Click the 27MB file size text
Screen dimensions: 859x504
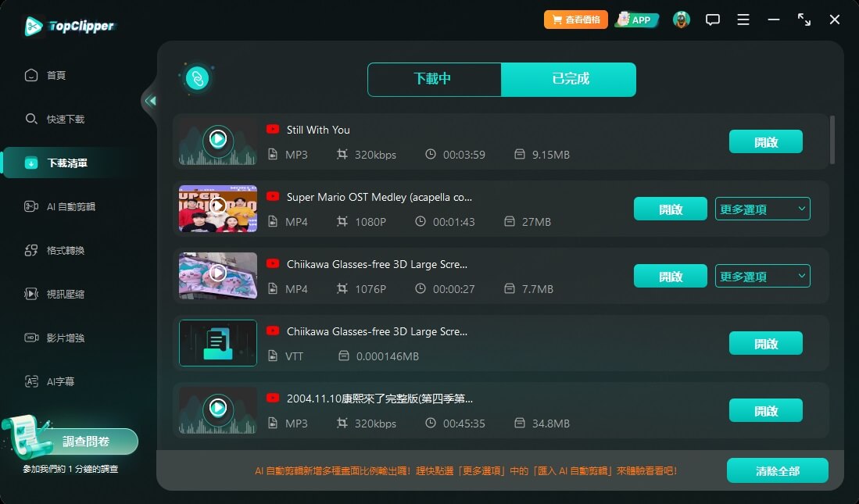coord(536,222)
